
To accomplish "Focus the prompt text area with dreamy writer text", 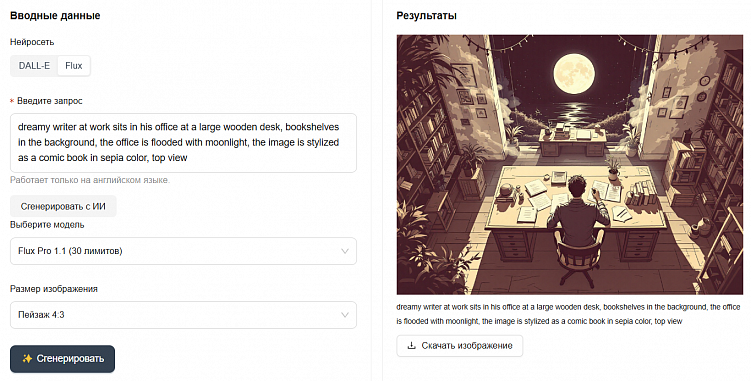I will (183, 143).
